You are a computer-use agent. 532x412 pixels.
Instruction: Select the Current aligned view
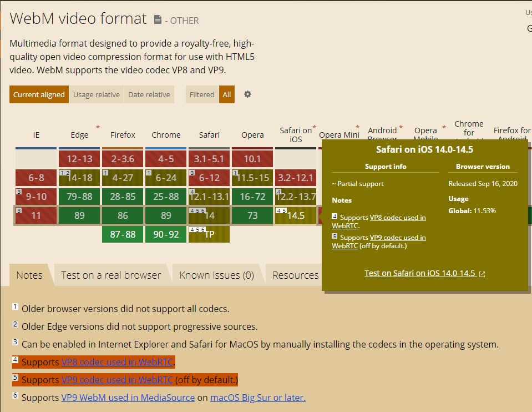tap(39, 94)
